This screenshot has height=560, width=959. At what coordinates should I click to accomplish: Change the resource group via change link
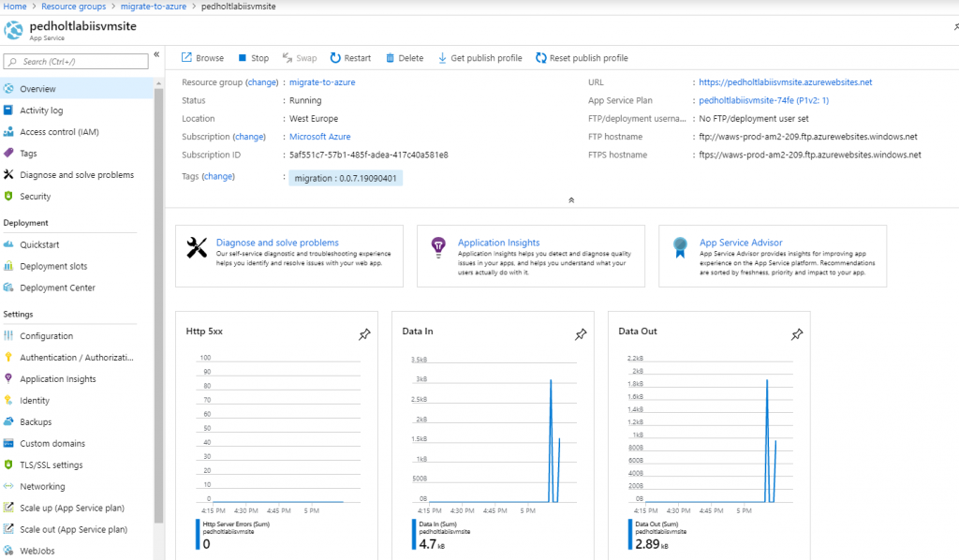click(x=262, y=81)
